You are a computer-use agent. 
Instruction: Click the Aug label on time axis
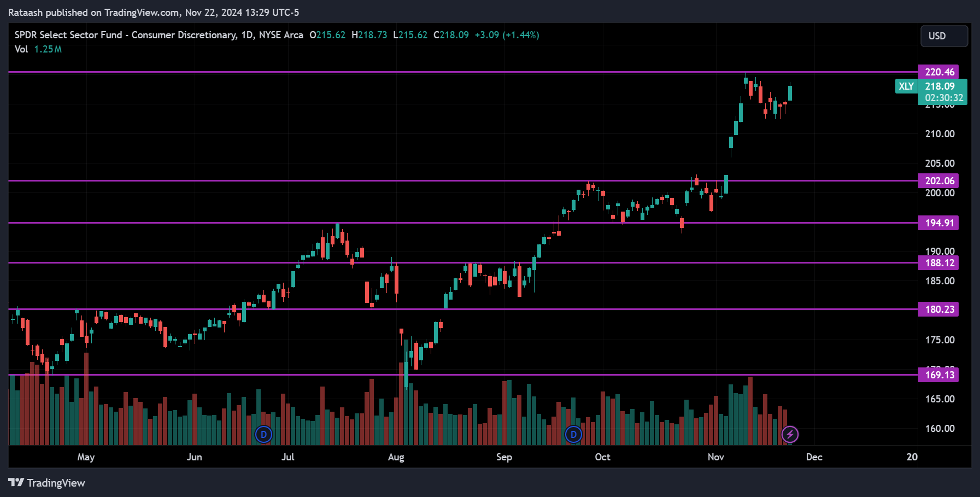coord(396,457)
